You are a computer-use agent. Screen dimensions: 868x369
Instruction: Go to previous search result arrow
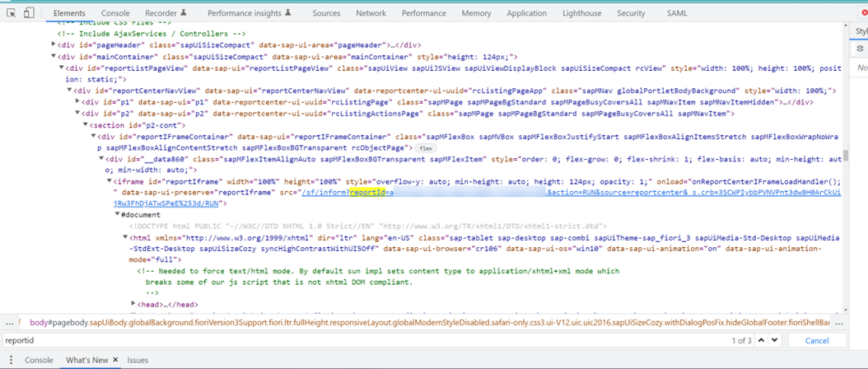pyautogui.click(x=762, y=340)
